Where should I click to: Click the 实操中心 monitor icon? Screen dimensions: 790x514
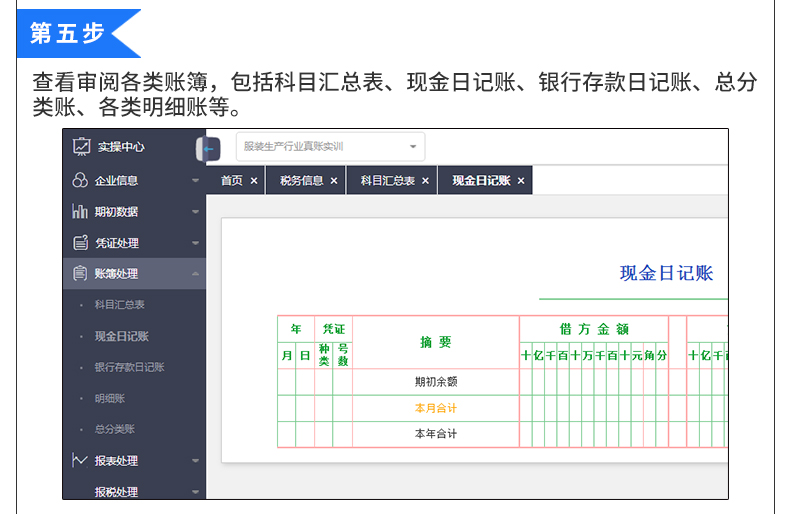coord(81,147)
